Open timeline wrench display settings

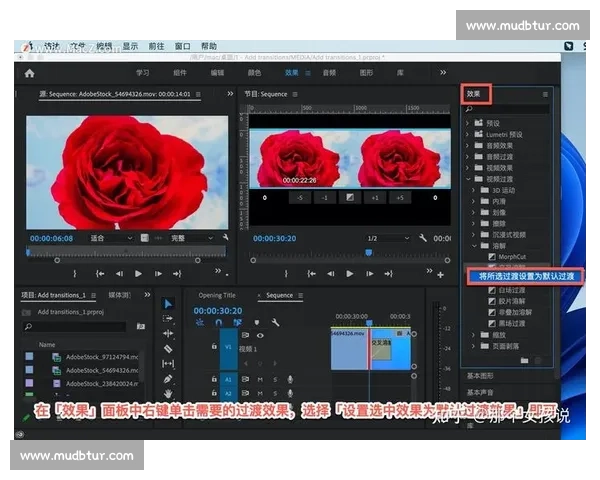coord(275,323)
